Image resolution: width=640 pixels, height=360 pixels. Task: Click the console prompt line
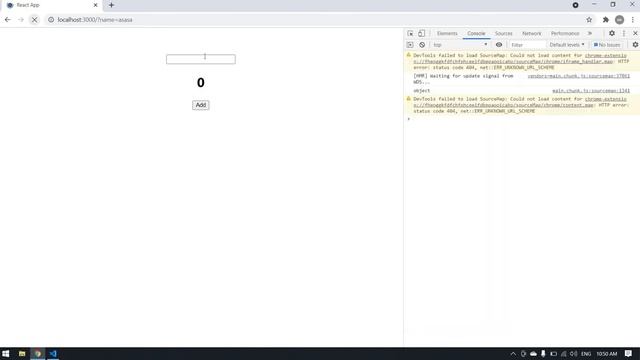pyautogui.click(x=522, y=119)
